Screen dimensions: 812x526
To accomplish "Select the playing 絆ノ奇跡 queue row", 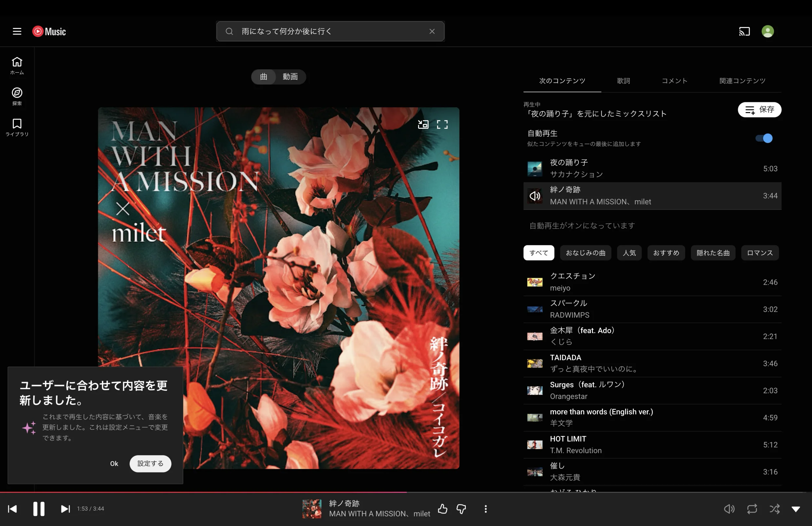I will pos(652,196).
